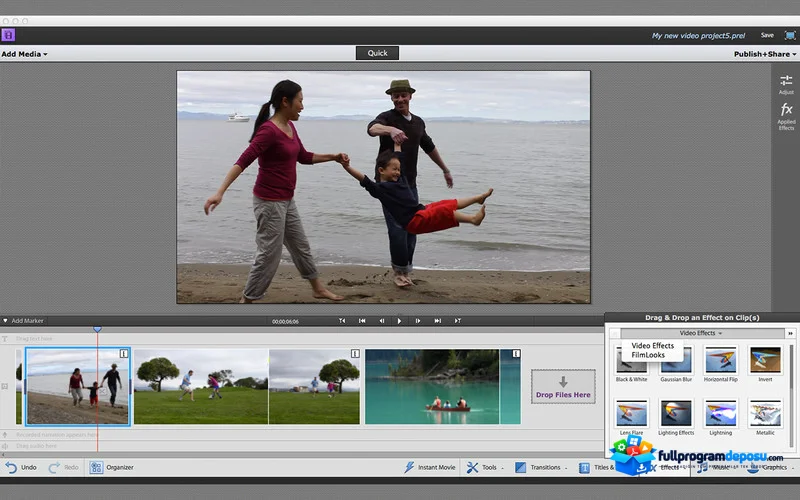This screenshot has width=800, height=500.
Task: Select the Gaussian Blur effect thumbnail
Action: [x=676, y=364]
